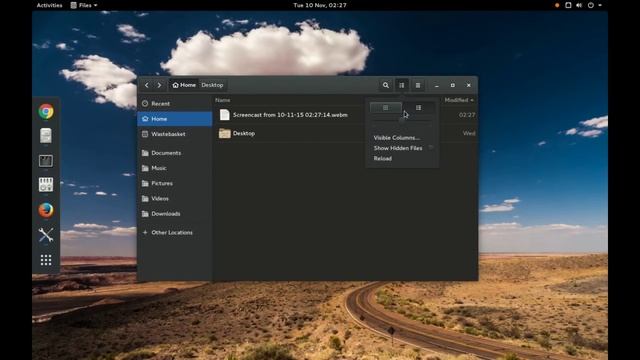This screenshot has height=360, width=640.
Task: Switch to grid view in the popover
Action: click(386, 108)
